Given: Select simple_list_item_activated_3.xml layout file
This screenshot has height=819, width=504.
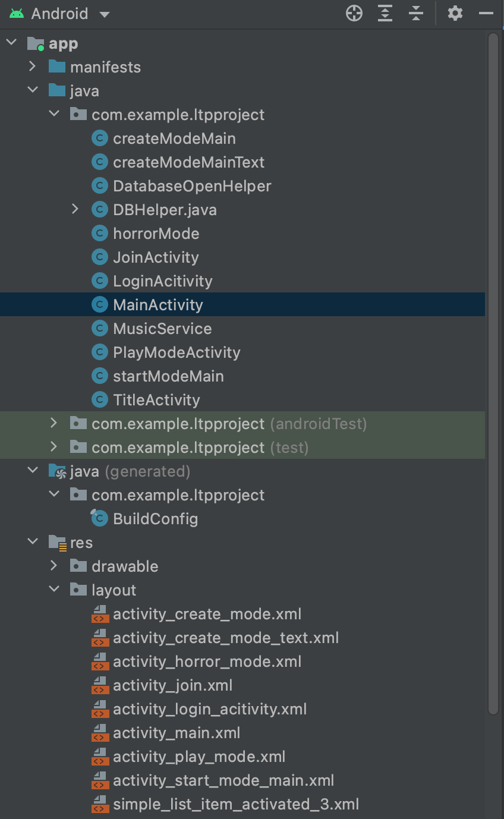Looking at the screenshot, I should (236, 804).
